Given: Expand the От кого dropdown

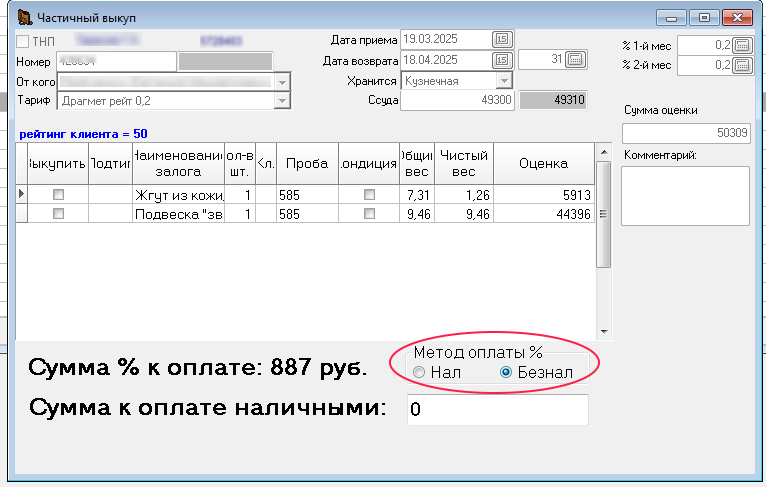Looking at the screenshot, I should [282, 82].
